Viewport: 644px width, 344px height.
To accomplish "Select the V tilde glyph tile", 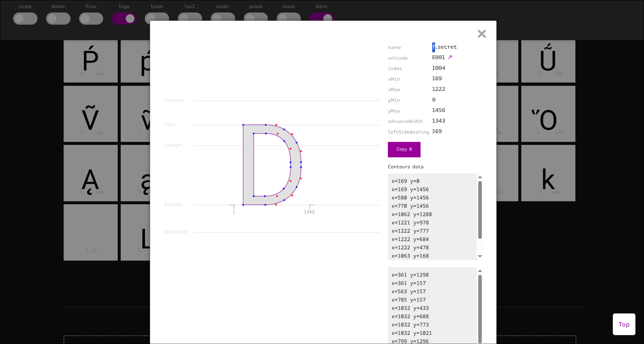I will coord(91,114).
